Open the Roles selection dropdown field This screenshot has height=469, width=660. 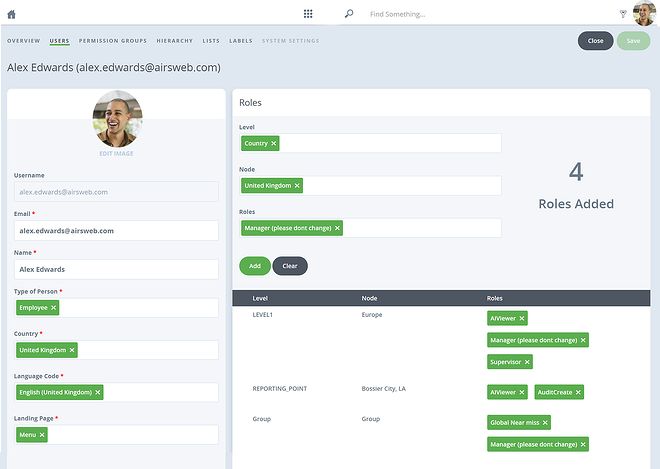pyautogui.click(x=370, y=228)
